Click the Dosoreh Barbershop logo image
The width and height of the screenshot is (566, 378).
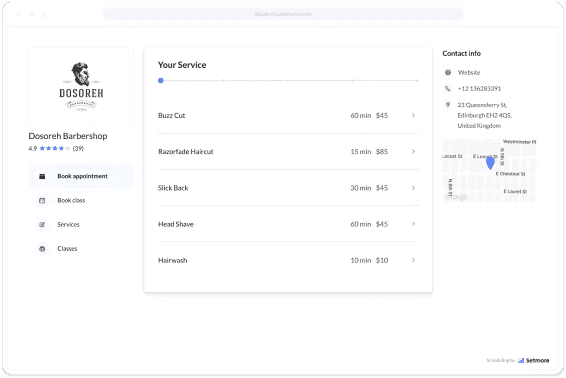[81, 87]
